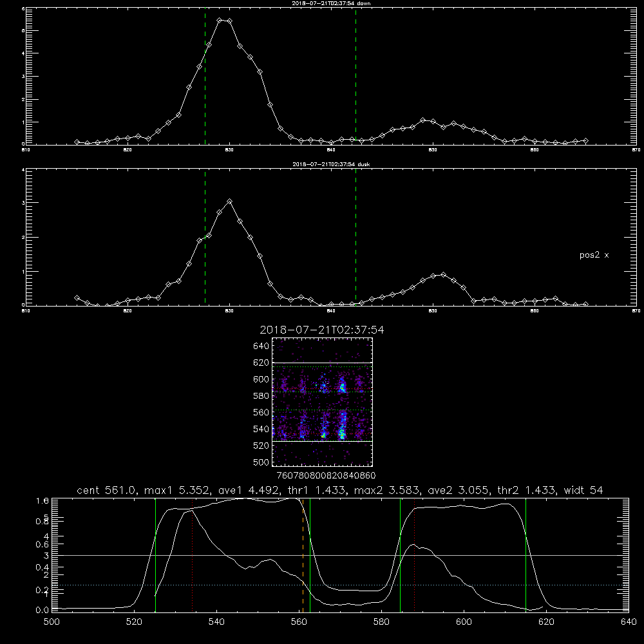Click the dotted horizontal threshold line in bottom plot
Screen dimensions: 644x644
point(340,585)
